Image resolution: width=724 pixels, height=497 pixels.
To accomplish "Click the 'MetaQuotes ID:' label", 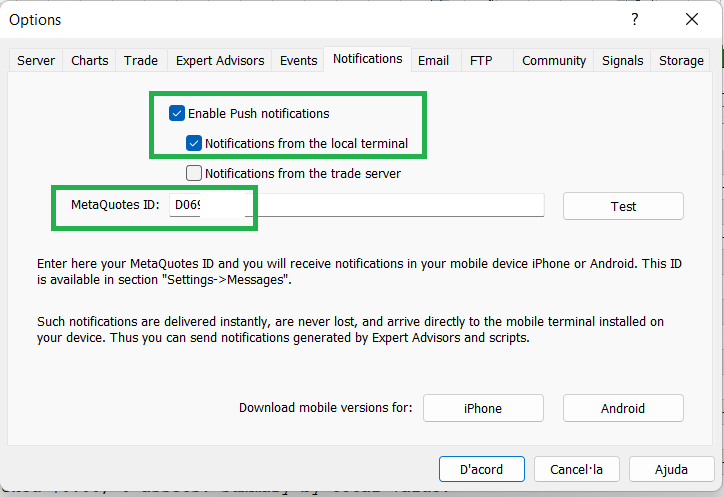I will 115,205.
